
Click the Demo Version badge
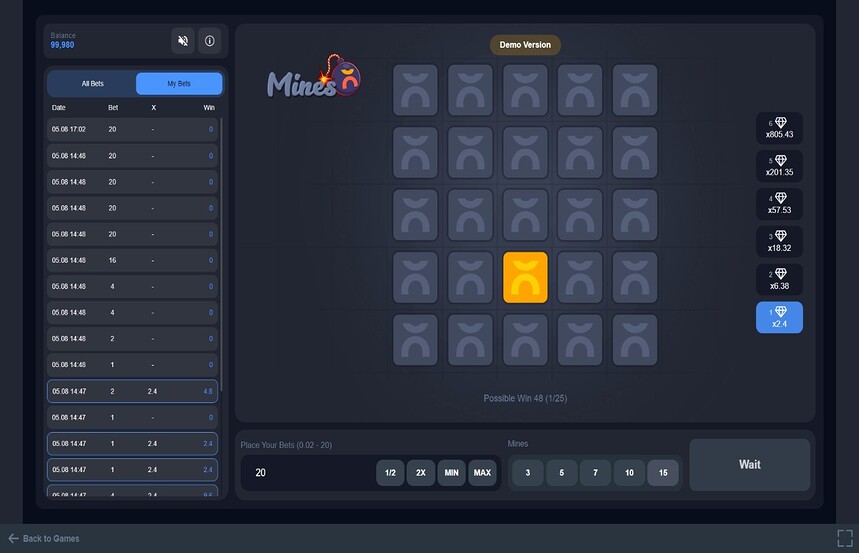525,45
